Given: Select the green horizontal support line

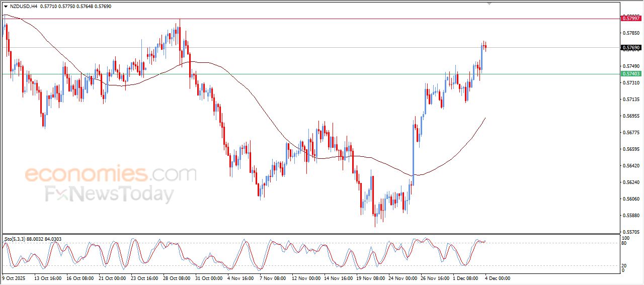Looking at the screenshot, I should pyautogui.click(x=302, y=74).
